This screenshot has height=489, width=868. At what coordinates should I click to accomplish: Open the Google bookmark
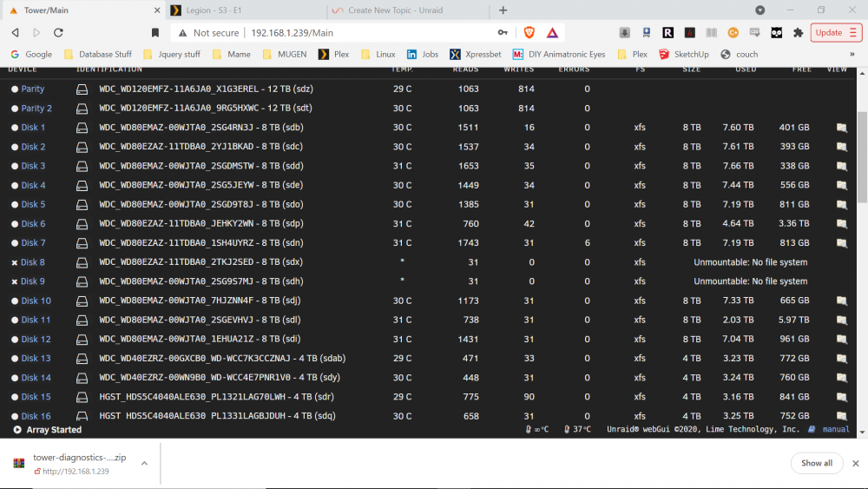31,54
